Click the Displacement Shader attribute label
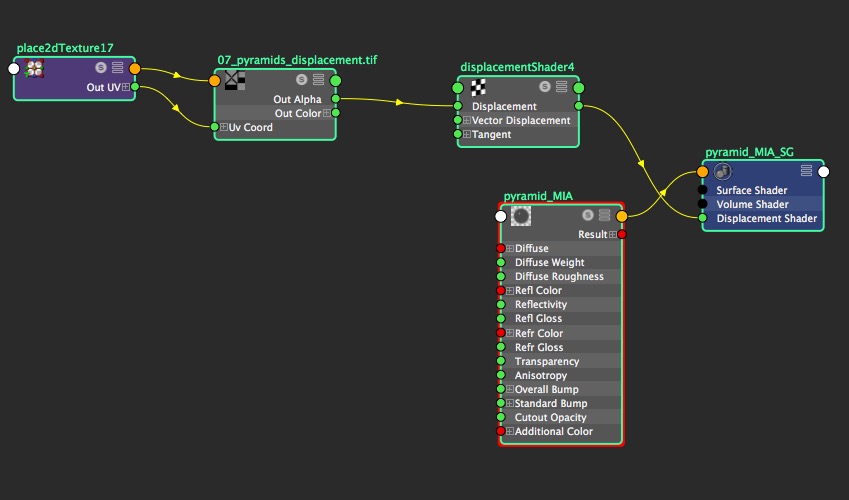 767,218
